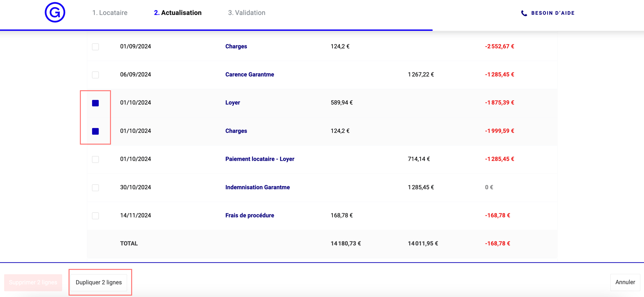The image size is (644, 297).
Task: Select the Paiement locataire - Loyer checkbox
Action: pyautogui.click(x=95, y=160)
